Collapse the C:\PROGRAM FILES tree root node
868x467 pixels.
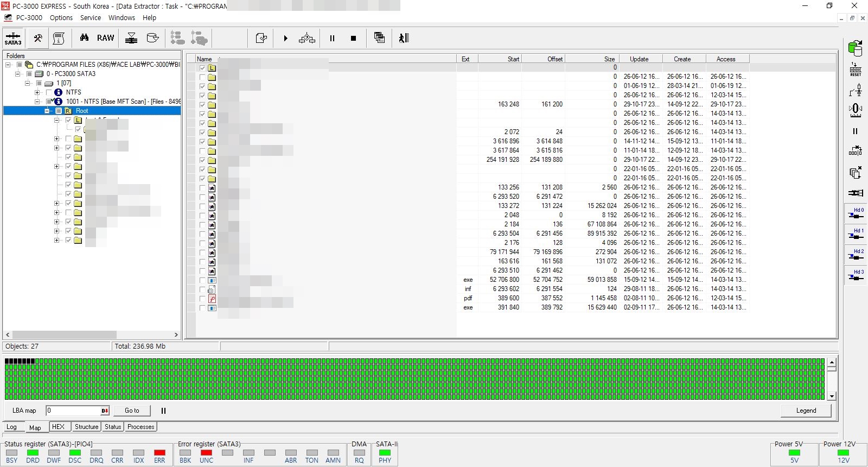pos(8,65)
